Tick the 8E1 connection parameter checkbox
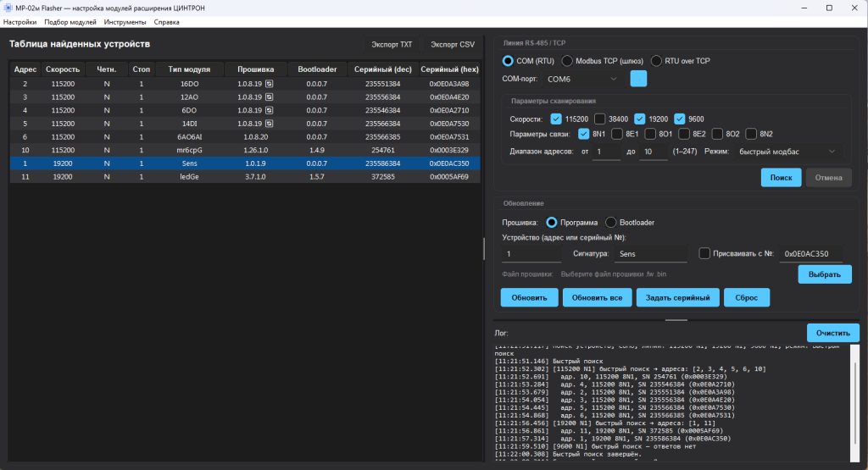This screenshot has width=868, height=470. click(x=617, y=134)
